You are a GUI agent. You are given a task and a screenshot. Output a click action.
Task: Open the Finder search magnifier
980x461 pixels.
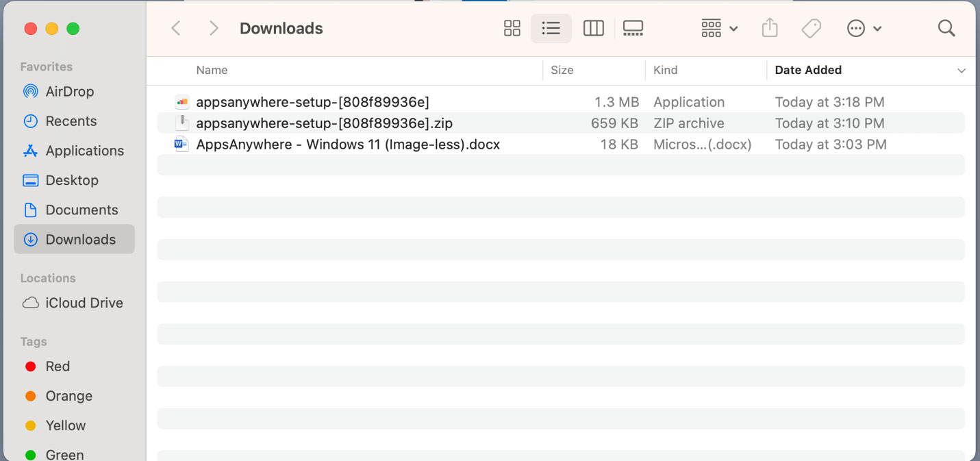click(x=946, y=28)
